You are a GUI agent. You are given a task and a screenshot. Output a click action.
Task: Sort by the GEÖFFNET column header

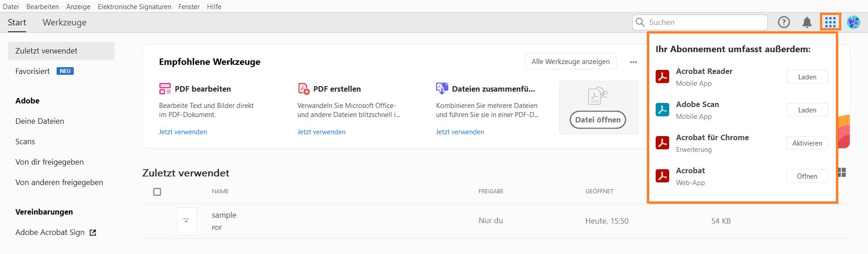(x=599, y=191)
